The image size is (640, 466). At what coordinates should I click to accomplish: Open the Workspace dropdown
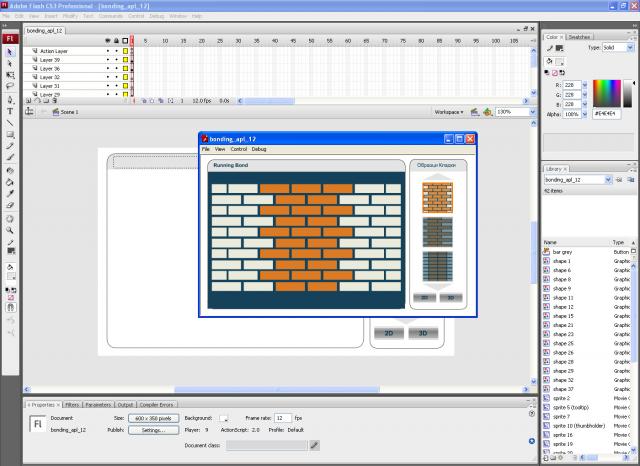tap(449, 112)
